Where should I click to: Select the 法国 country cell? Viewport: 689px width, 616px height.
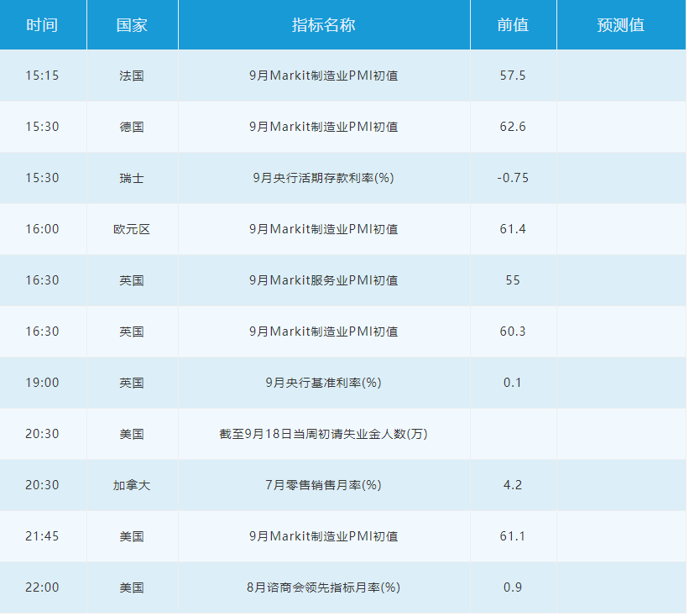[132, 76]
